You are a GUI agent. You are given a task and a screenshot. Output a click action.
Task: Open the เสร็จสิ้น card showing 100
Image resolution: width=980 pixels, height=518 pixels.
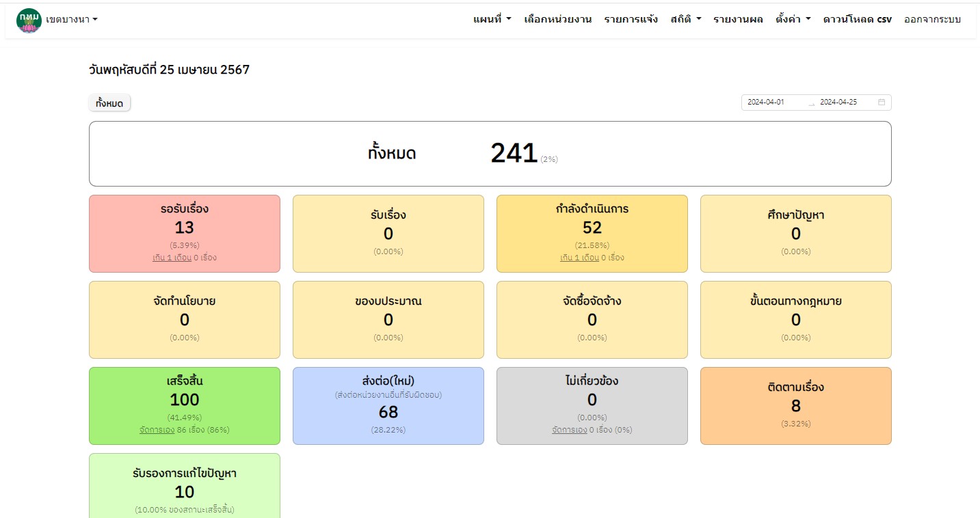point(185,406)
